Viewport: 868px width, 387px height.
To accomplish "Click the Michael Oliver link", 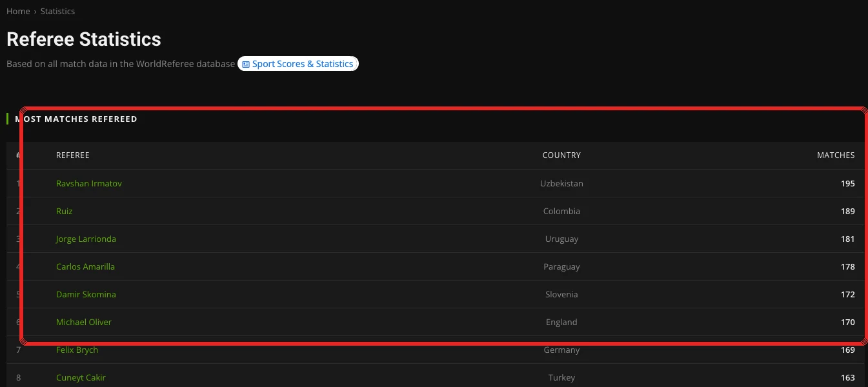I will pyautogui.click(x=84, y=322).
